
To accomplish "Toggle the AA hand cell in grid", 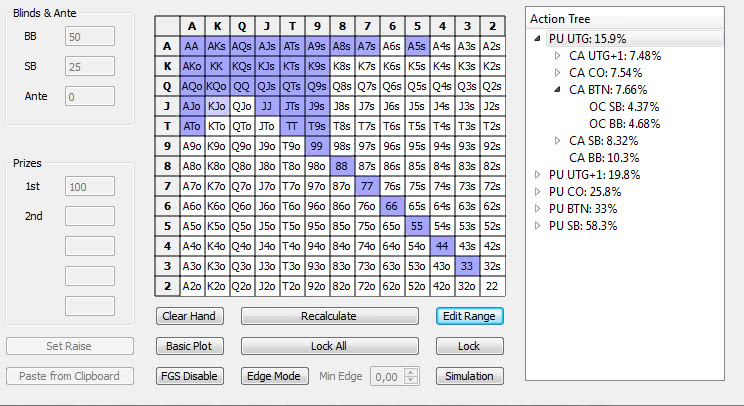I will point(192,46).
